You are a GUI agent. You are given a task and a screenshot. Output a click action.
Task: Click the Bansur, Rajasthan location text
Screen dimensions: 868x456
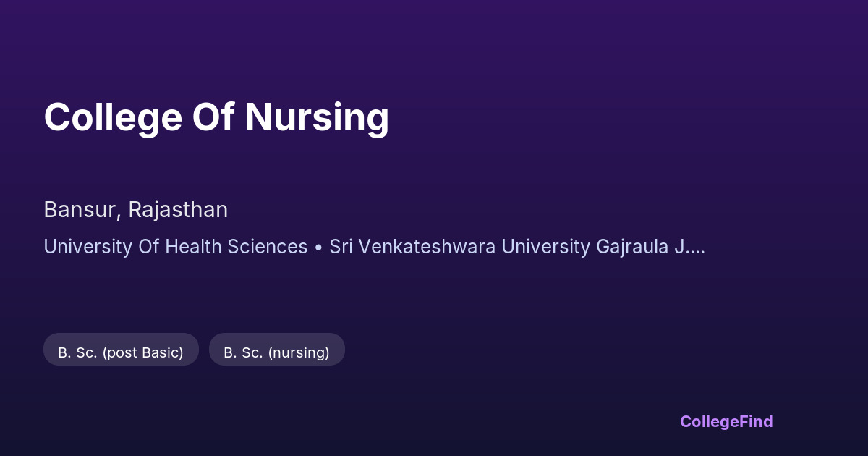pos(135,210)
